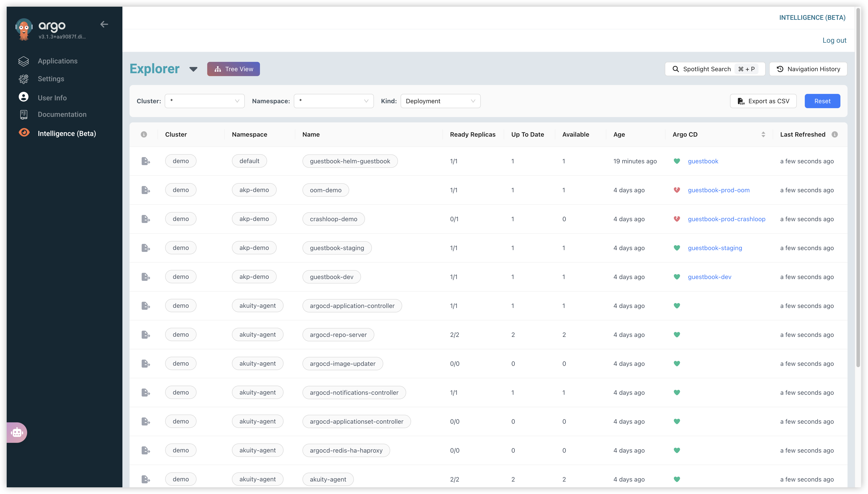Image resolution: width=868 pixels, height=494 pixels.
Task: Click info icon beside Last Refreshed header
Action: [x=834, y=134]
